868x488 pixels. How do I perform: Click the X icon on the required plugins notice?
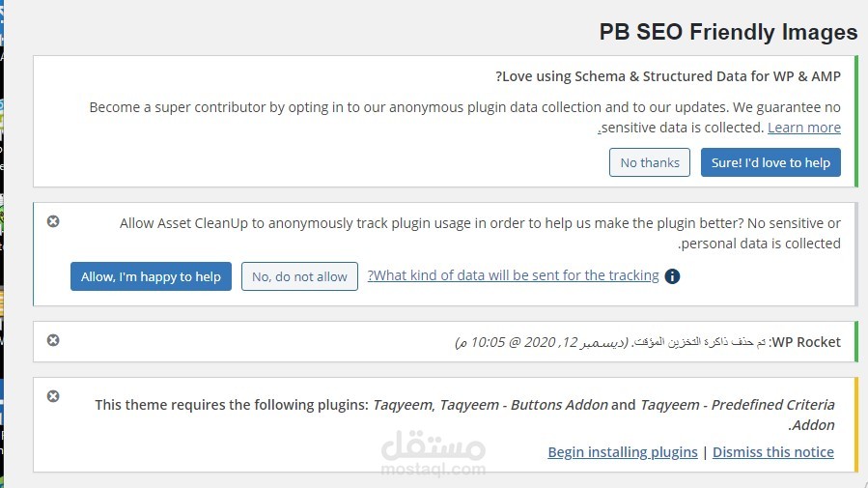(53, 396)
